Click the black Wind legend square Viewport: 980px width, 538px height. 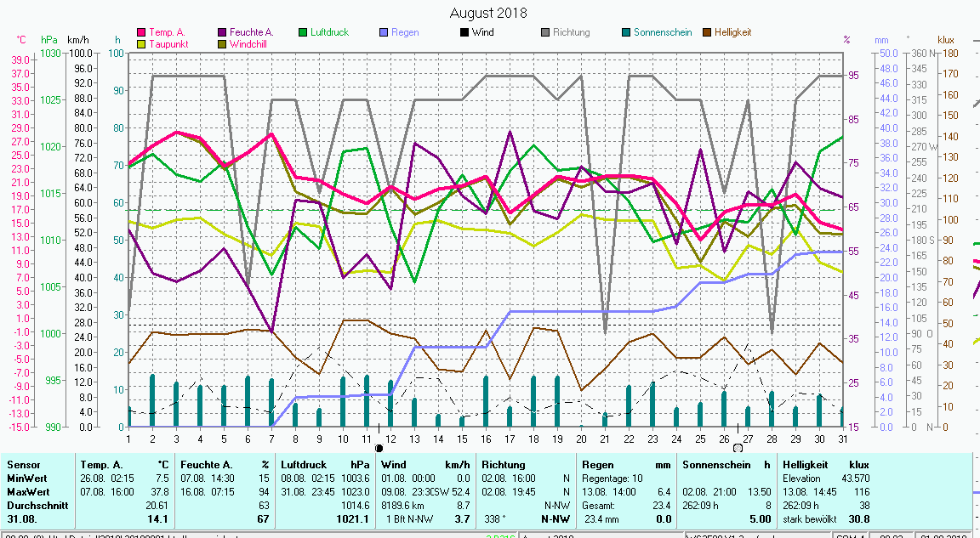coord(464,33)
